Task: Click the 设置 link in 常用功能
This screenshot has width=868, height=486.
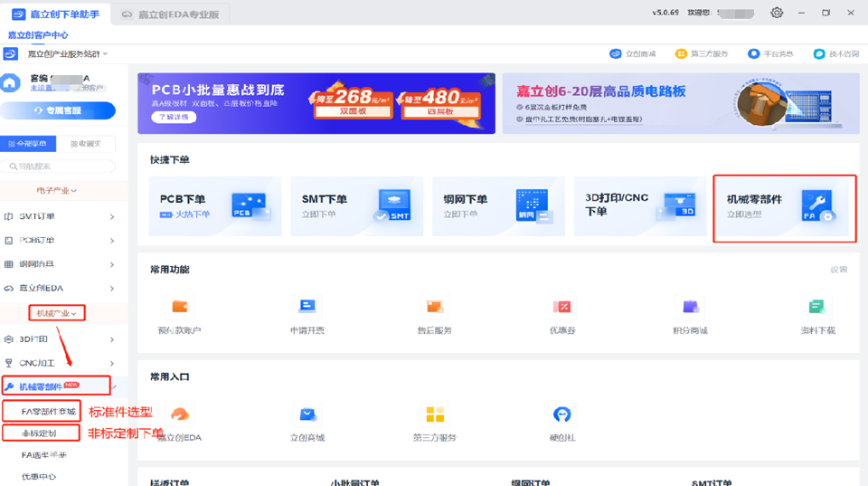Action: 839,270
